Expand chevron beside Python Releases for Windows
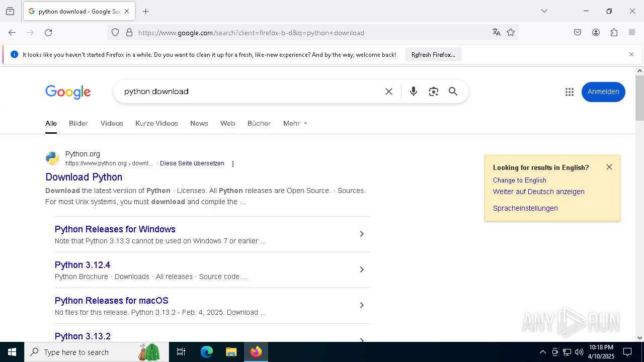Image resolution: width=644 pixels, height=362 pixels. 362,234
